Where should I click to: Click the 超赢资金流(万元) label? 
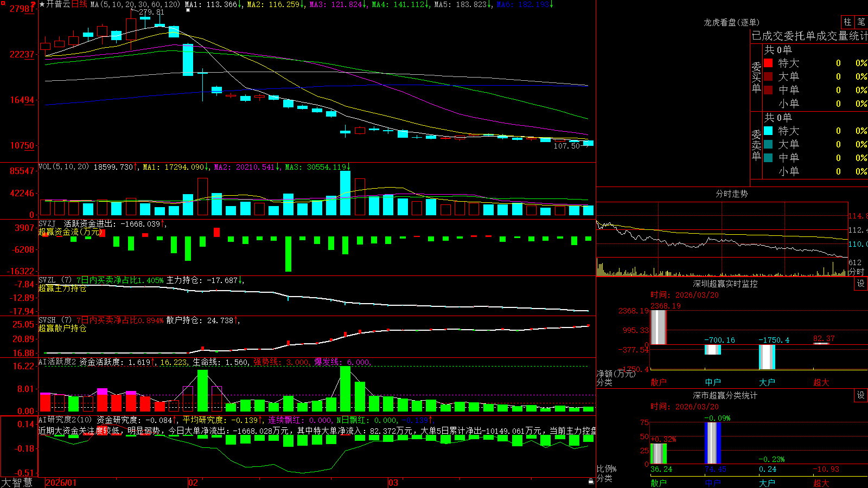coord(70,232)
